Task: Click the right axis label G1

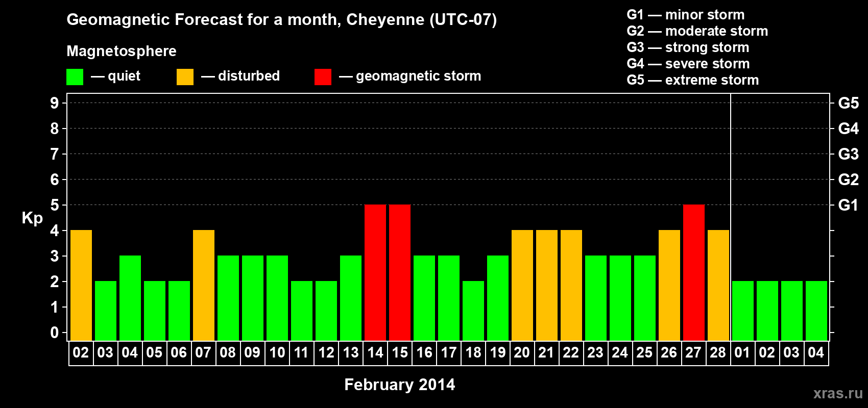Action: click(x=848, y=205)
